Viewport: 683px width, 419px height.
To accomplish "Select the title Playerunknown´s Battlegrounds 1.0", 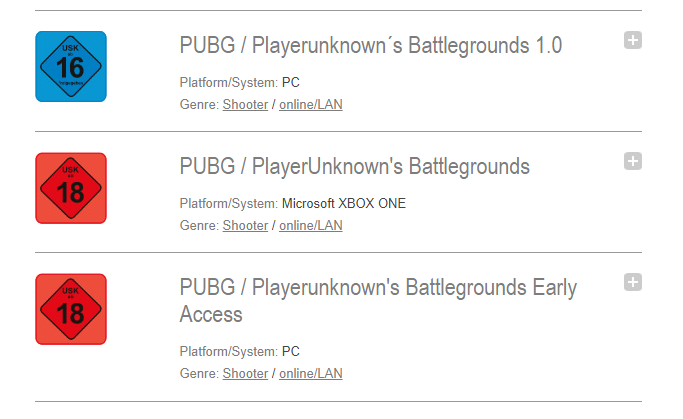I will point(371,46).
